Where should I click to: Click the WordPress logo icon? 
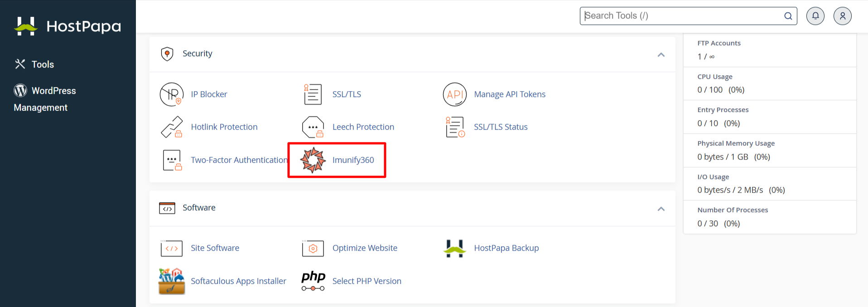pyautogui.click(x=20, y=90)
